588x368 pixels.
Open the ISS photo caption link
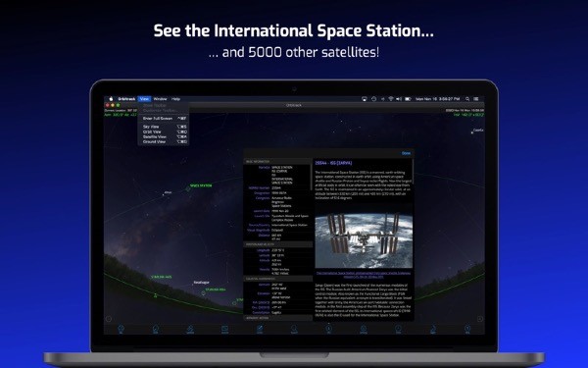pos(364,275)
